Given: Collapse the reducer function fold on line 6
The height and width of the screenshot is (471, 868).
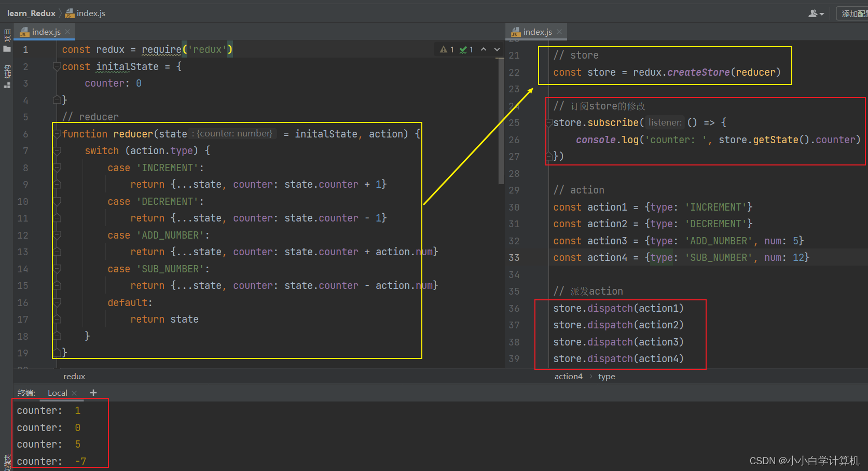Looking at the screenshot, I should click(x=57, y=134).
